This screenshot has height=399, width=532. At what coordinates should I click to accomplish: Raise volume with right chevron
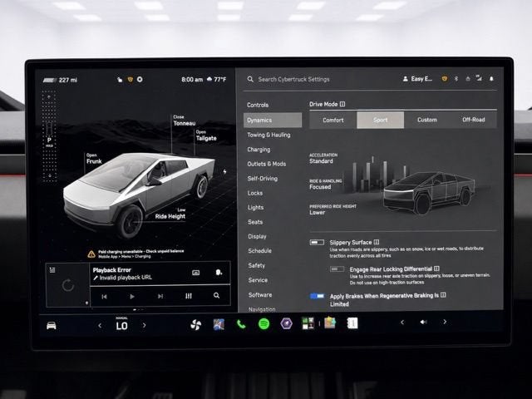point(445,322)
